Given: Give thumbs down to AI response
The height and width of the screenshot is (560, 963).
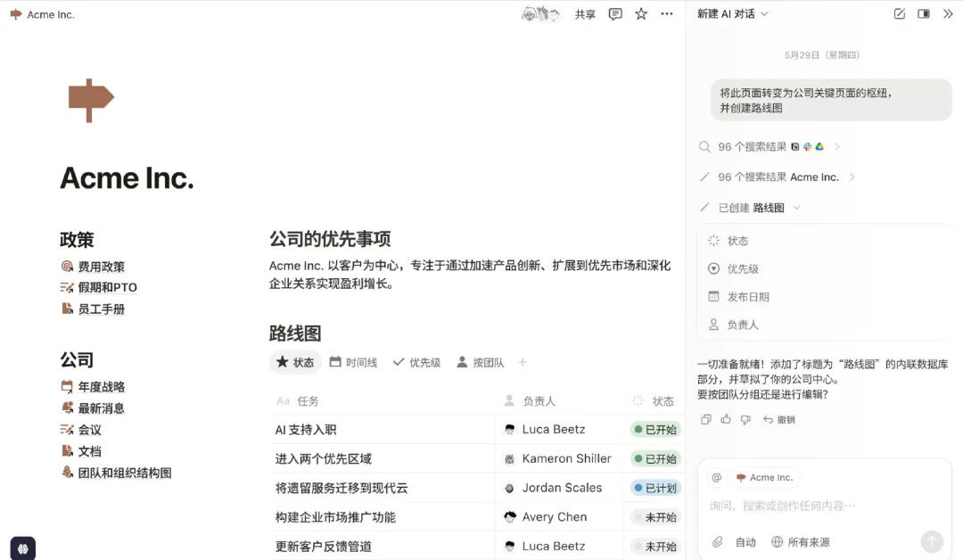Looking at the screenshot, I should click(x=745, y=419).
